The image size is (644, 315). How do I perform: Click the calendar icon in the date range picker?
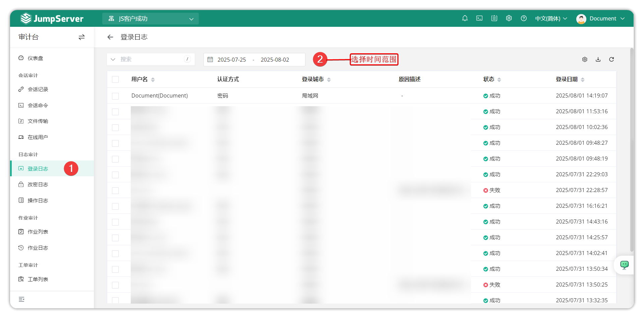211,59
